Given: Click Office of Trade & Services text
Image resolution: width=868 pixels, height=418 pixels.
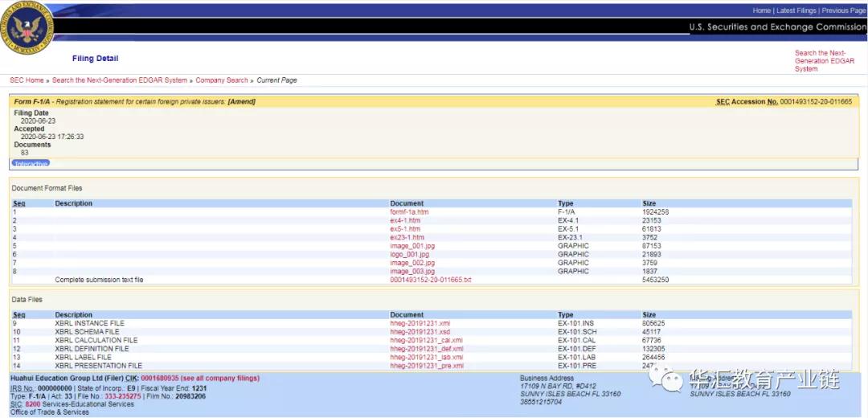Looking at the screenshot, I should click(50, 412).
